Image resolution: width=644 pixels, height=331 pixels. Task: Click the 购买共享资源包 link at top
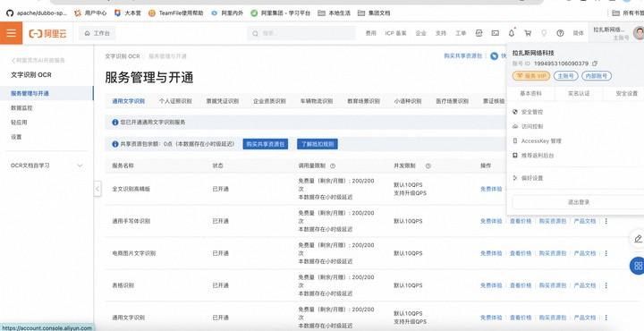pos(463,55)
